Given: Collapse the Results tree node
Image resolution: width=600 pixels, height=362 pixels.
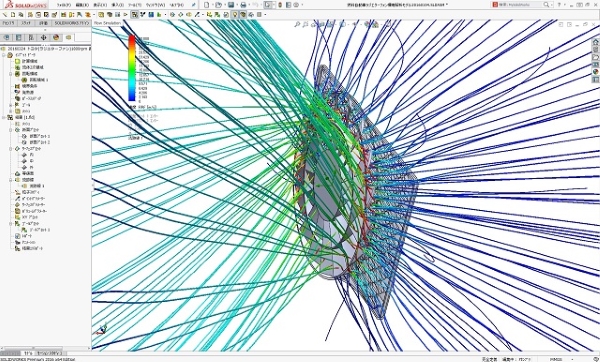Looking at the screenshot, I should (4, 117).
